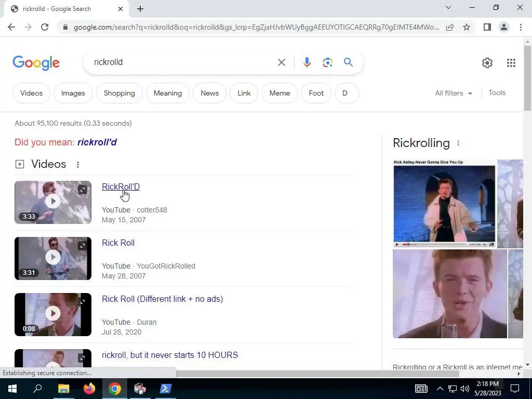Open rickroll never starts 10 HOURS link

pyautogui.click(x=170, y=355)
